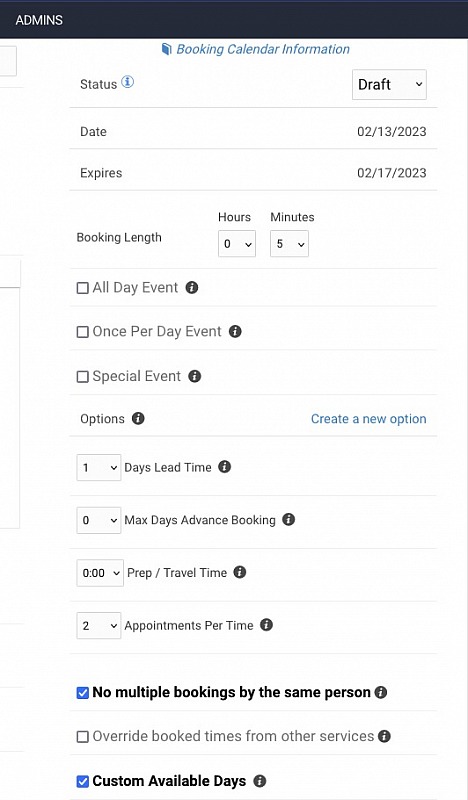Click the Prep / Travel Time info icon

(240, 572)
